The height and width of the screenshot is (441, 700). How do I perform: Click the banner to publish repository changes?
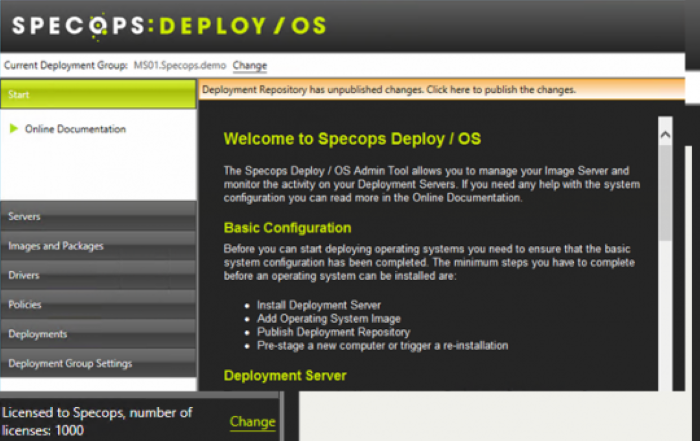coord(442,90)
